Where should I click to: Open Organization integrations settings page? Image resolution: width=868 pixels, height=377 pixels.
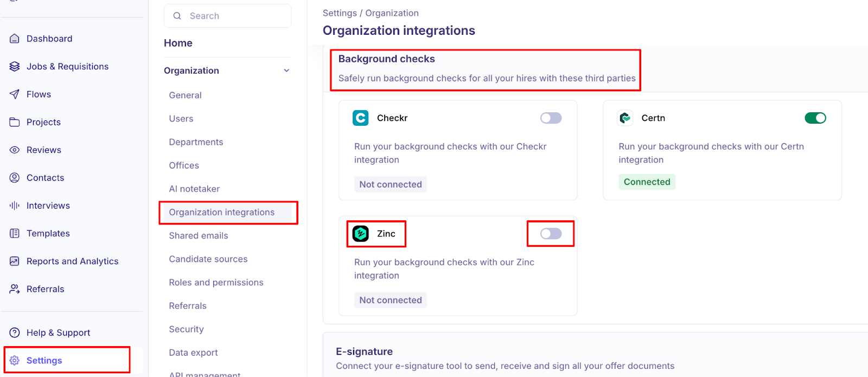click(222, 212)
